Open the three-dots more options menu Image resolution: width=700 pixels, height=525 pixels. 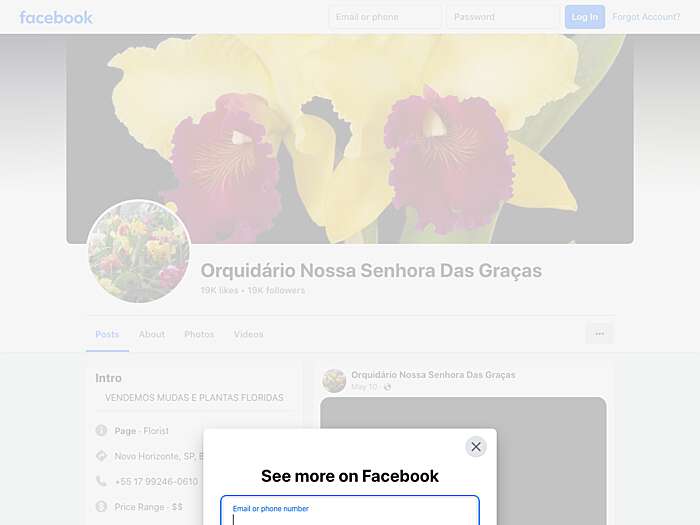600,333
